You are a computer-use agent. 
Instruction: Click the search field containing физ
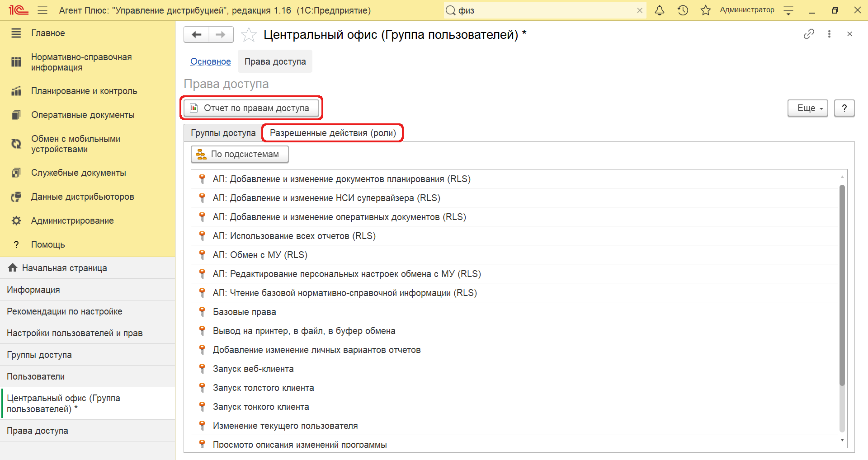click(544, 10)
